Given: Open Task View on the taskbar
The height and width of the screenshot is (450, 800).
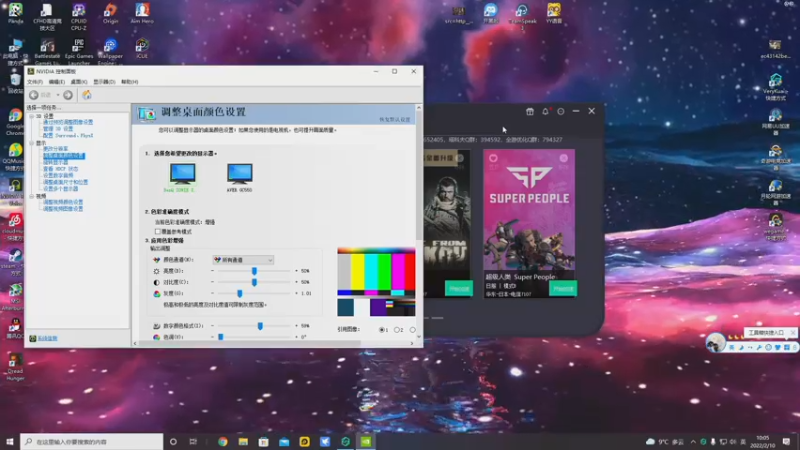Looking at the screenshot, I should click(193, 441).
